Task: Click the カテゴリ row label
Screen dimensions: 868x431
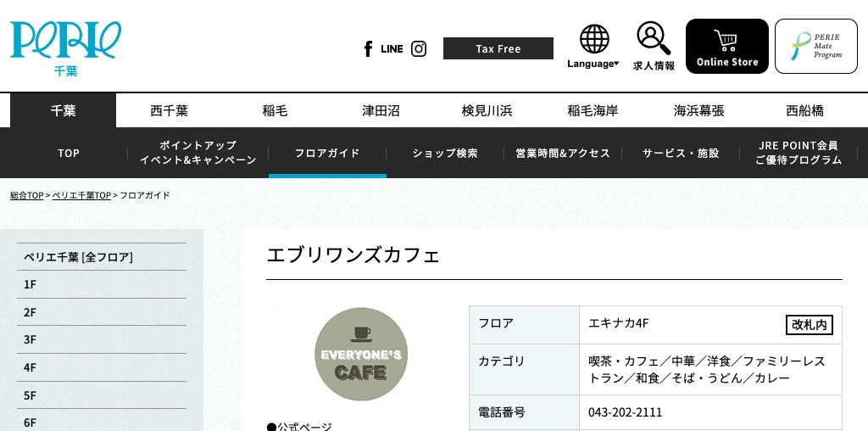Action: (501, 361)
